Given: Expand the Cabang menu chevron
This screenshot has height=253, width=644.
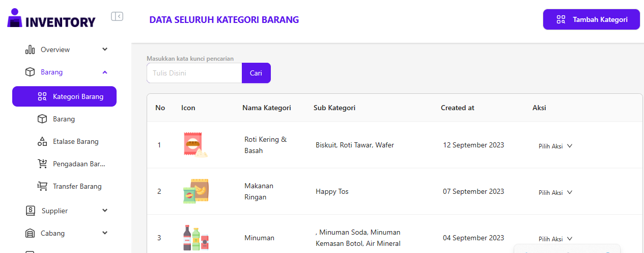Looking at the screenshot, I should point(105,233).
